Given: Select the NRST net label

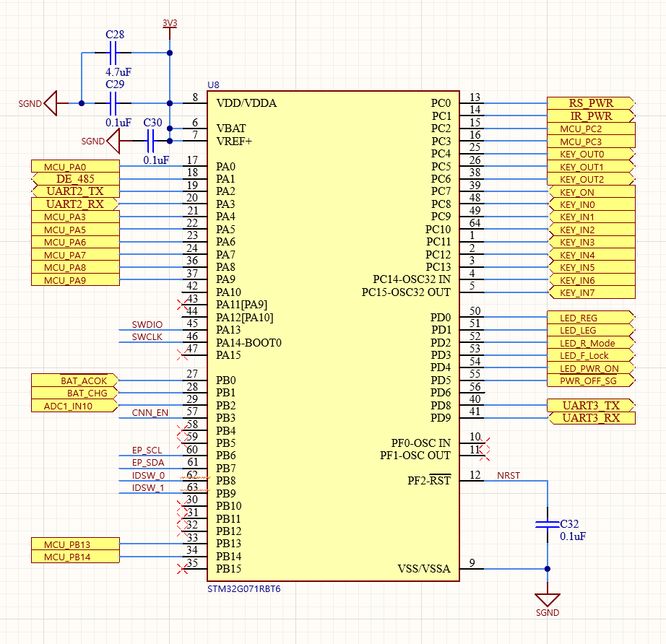Looking at the screenshot, I should point(508,477).
